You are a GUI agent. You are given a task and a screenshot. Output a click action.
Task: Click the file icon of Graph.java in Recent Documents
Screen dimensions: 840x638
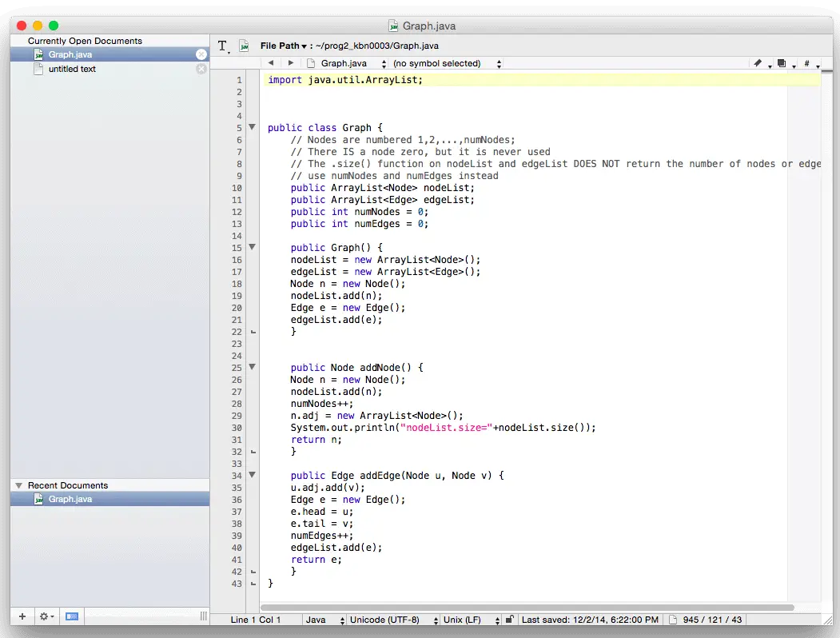38,499
